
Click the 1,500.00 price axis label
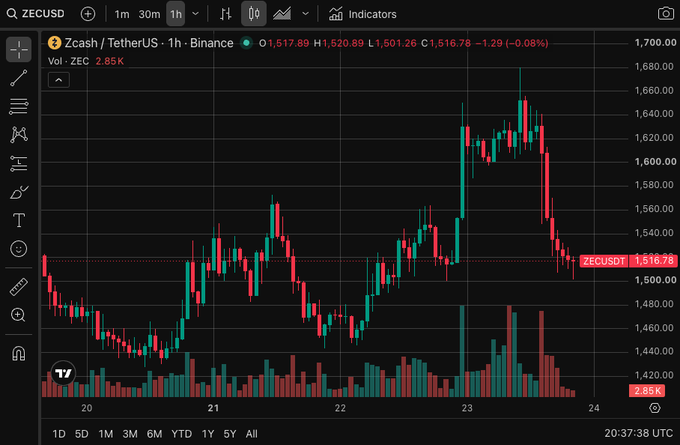(655, 280)
